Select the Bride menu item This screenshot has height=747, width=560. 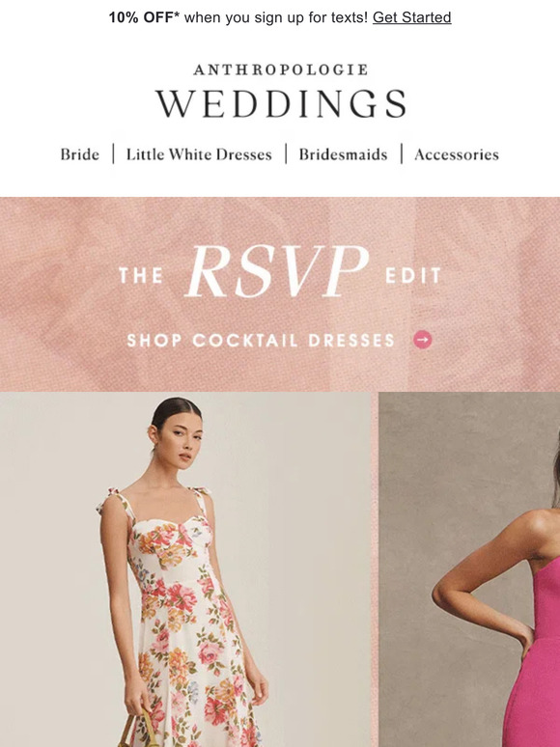pos(79,154)
